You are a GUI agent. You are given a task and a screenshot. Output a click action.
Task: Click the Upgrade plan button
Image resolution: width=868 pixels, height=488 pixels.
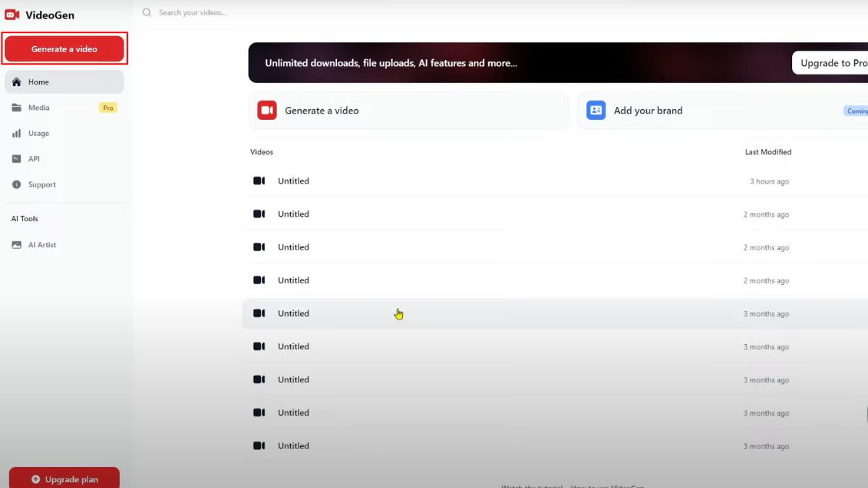(x=64, y=479)
